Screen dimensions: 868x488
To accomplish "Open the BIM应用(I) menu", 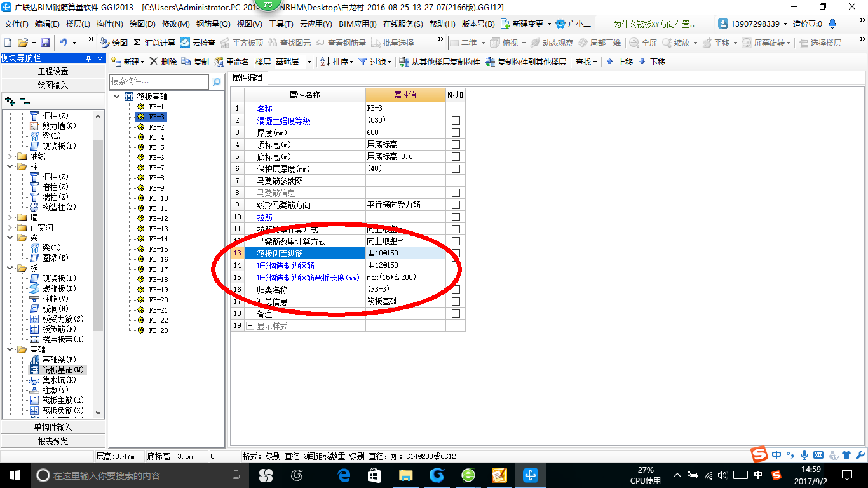I will point(357,24).
